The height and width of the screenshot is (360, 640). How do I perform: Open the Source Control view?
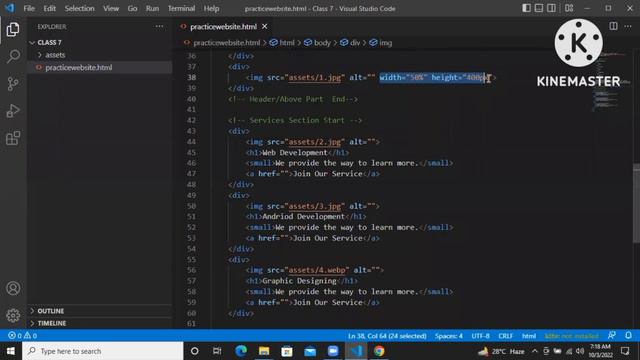pyautogui.click(x=13, y=84)
